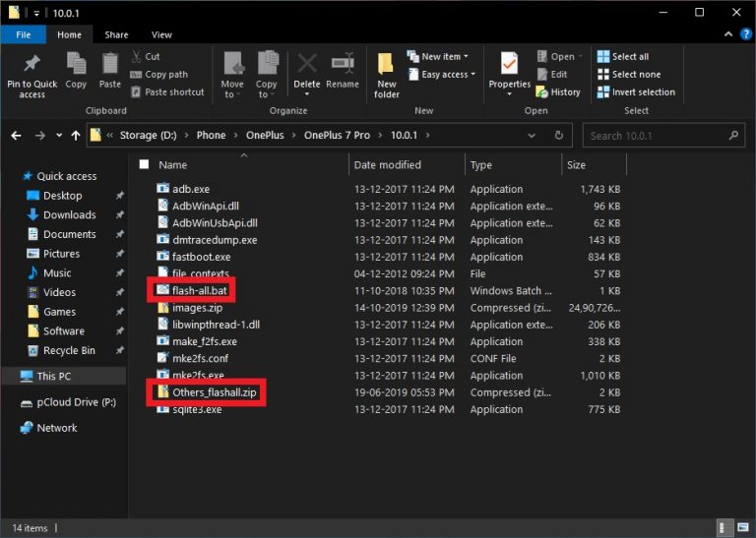Open the Move to menu

[x=232, y=76]
